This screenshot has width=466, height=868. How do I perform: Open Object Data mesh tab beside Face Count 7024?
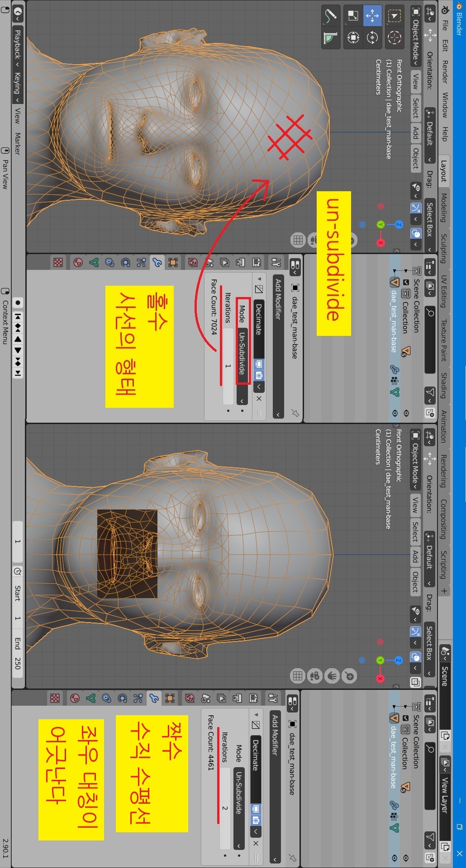(x=94, y=262)
